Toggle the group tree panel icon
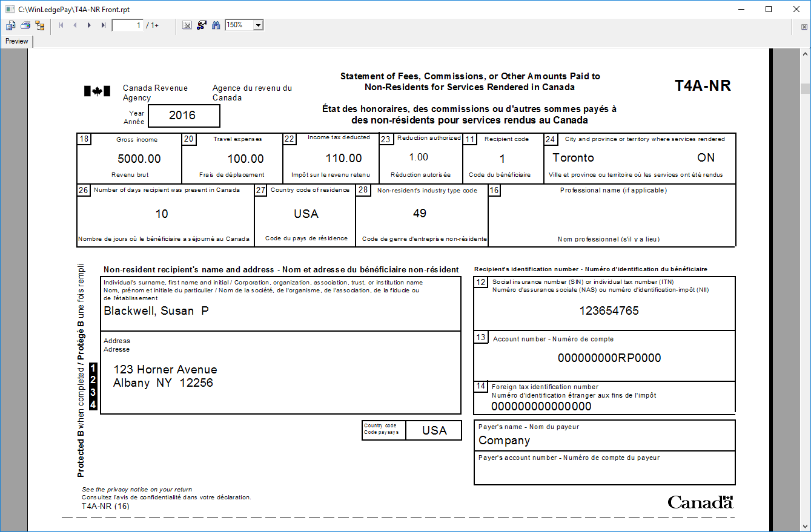 coord(40,25)
